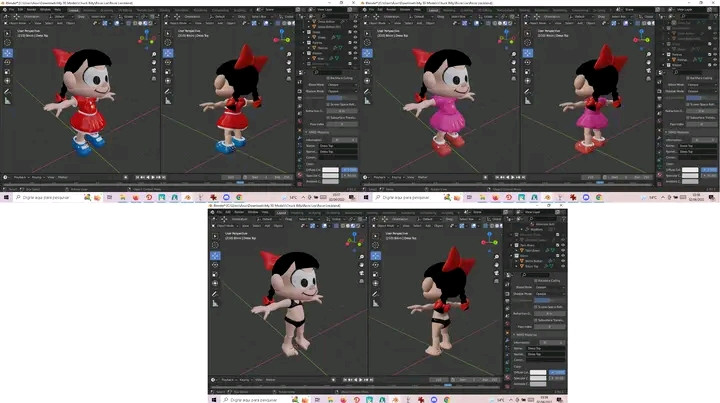Select Bikini Bottom row in bikini window outliner
Viewport: 720px width, 403px height.
click(533, 261)
